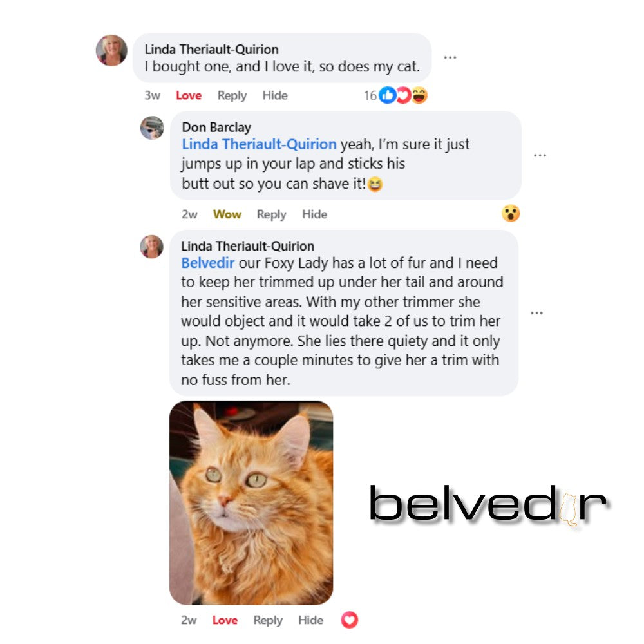Click the heart reaction icon under cat photo
644x644 pixels.
350,620
